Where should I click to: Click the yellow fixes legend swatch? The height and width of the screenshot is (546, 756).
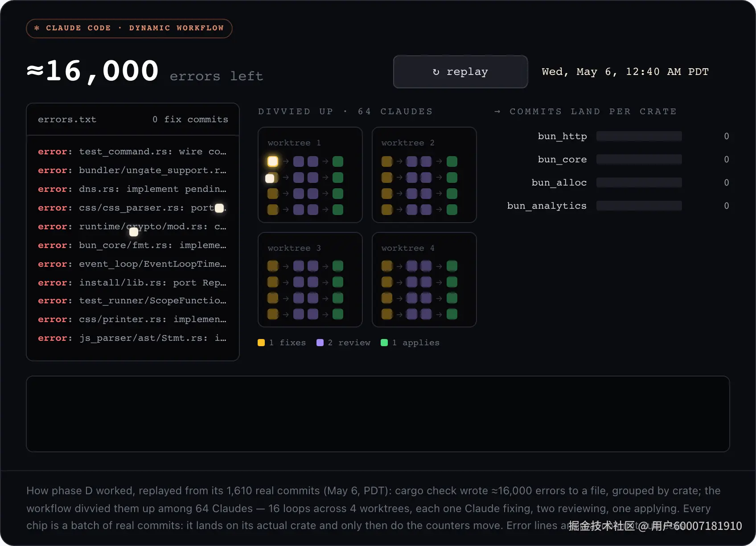261,343
